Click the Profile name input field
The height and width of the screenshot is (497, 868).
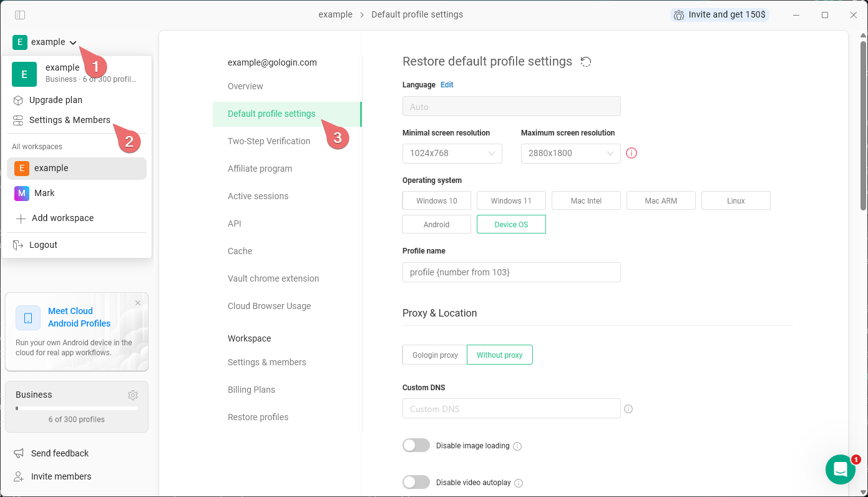(512, 272)
